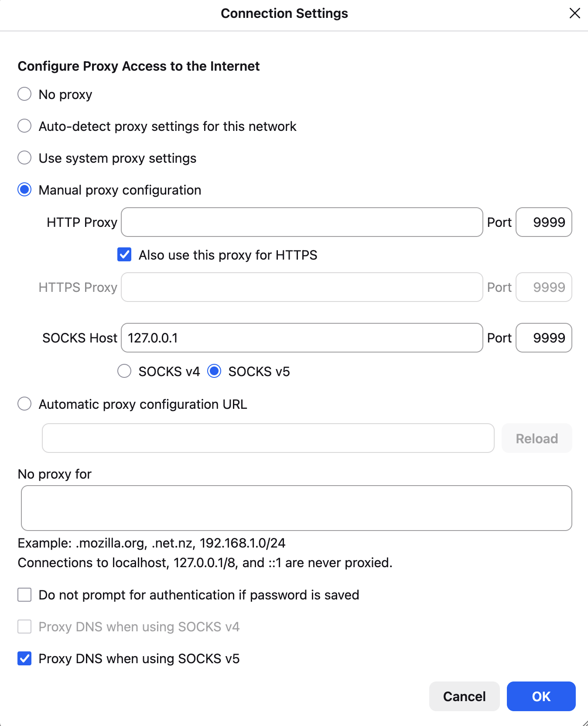Select the No proxy option

tap(24, 94)
